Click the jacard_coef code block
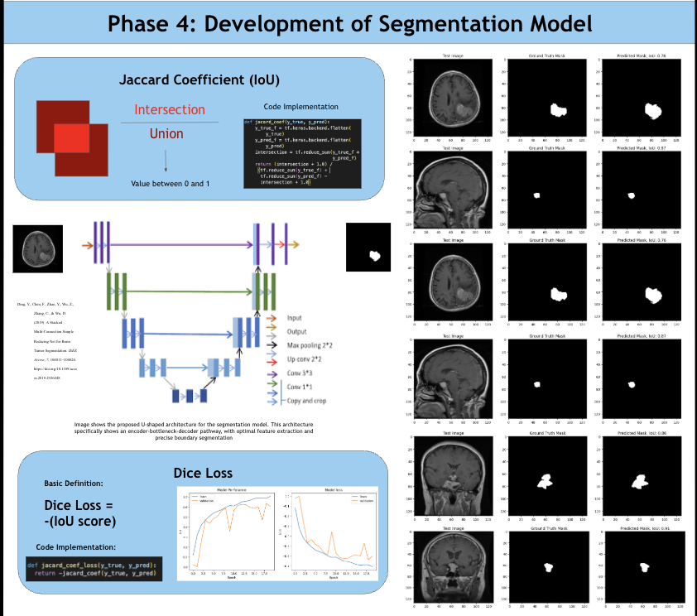The height and width of the screenshot is (616, 697). pyautogui.click(x=302, y=153)
